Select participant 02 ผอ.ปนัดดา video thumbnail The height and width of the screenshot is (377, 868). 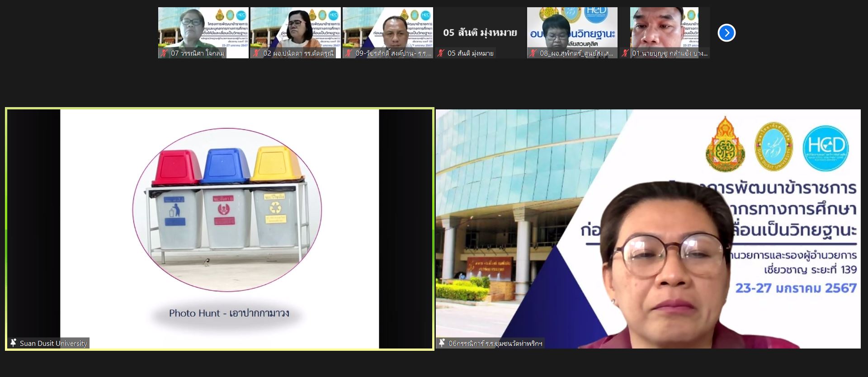pyautogui.click(x=295, y=28)
